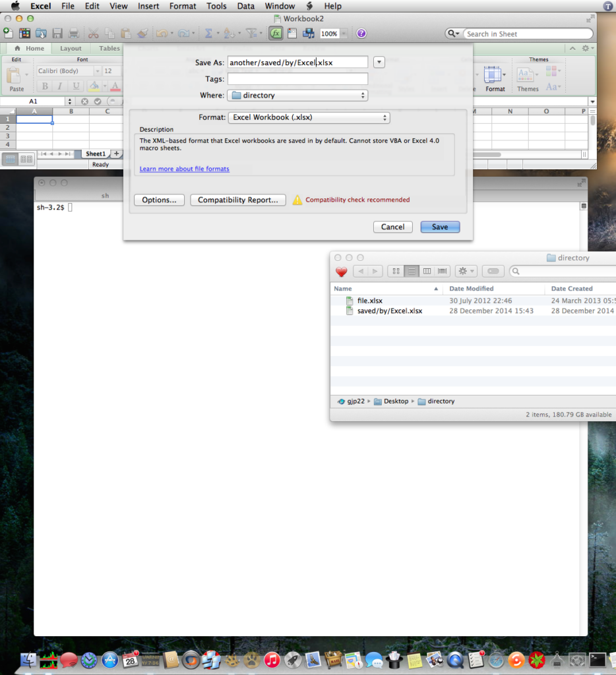This screenshot has height=675, width=616.
Task: Open the Where directory dropdown
Action: point(297,95)
